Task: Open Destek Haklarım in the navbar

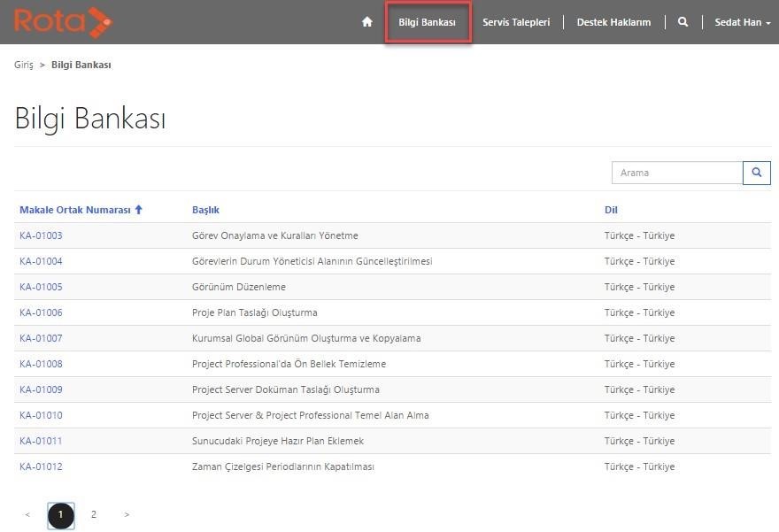Action: pos(613,22)
